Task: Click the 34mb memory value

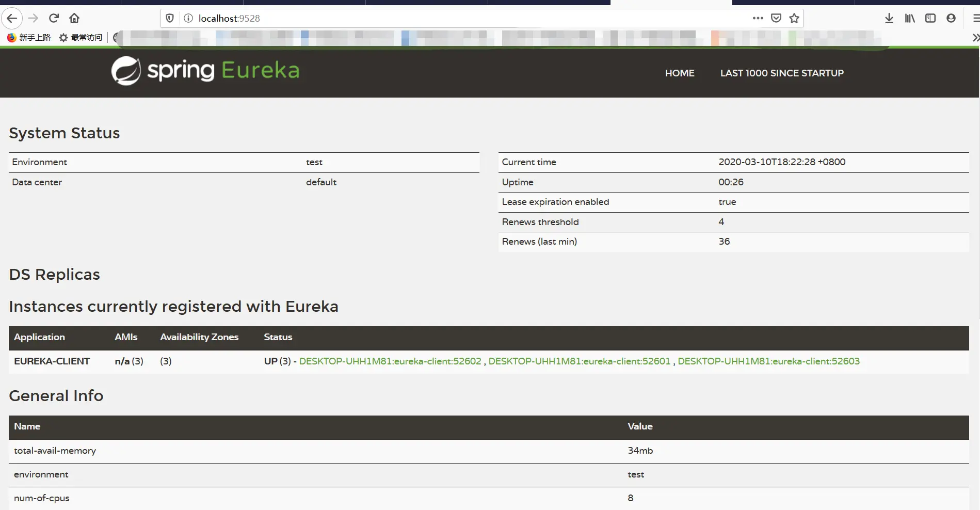Action: [640, 451]
